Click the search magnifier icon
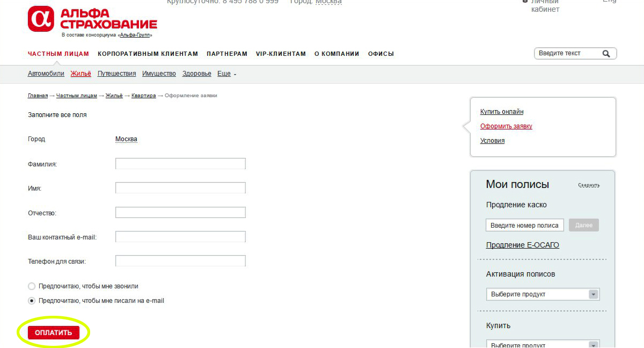Viewport: 644px width, 348px height. point(606,54)
